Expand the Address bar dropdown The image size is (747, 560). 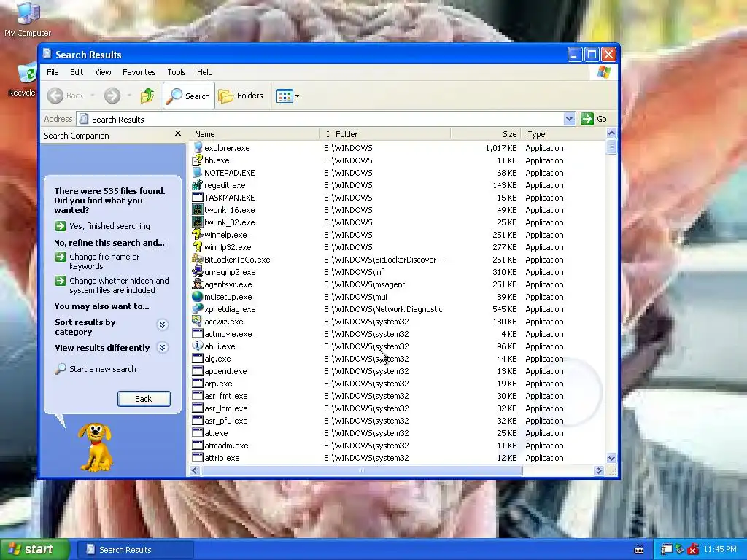tap(569, 119)
